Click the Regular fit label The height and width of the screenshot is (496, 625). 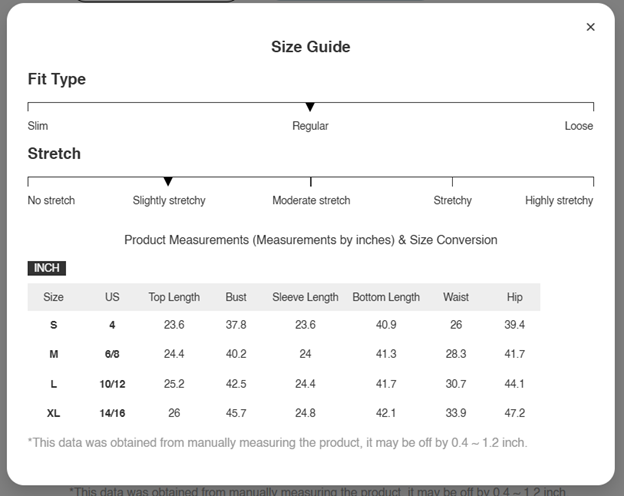click(310, 126)
